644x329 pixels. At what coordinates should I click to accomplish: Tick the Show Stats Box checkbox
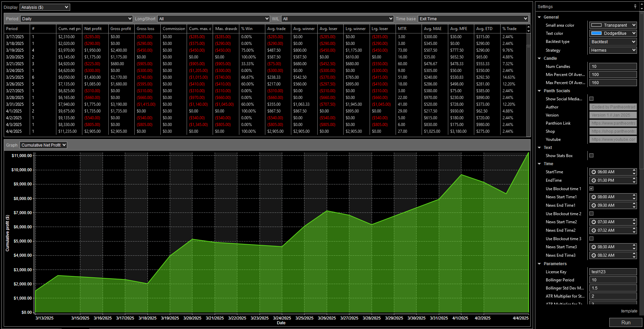click(591, 155)
